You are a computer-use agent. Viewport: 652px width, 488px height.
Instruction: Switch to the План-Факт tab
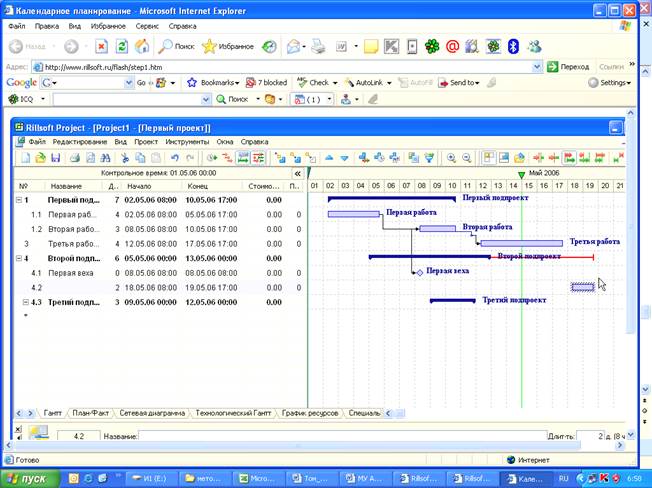click(x=90, y=413)
